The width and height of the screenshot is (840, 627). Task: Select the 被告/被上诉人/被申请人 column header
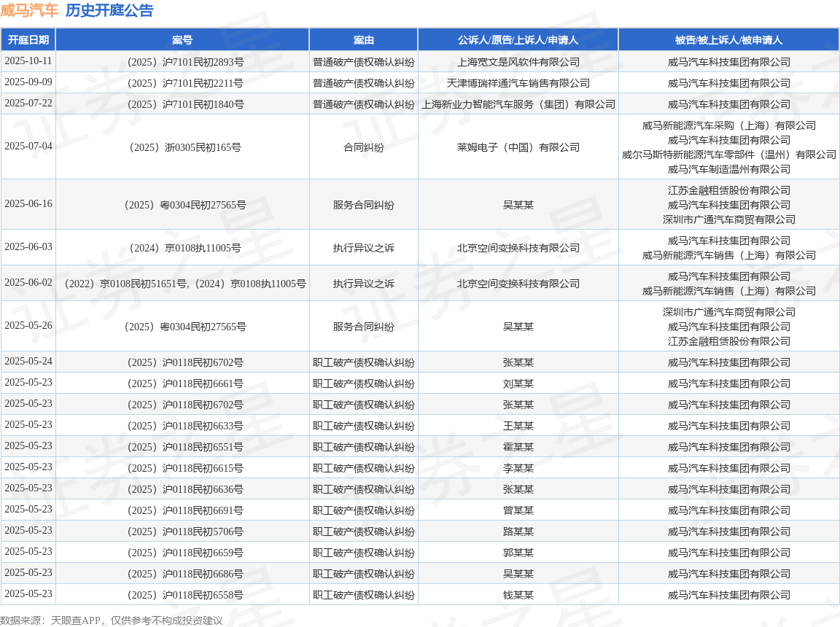click(x=728, y=40)
